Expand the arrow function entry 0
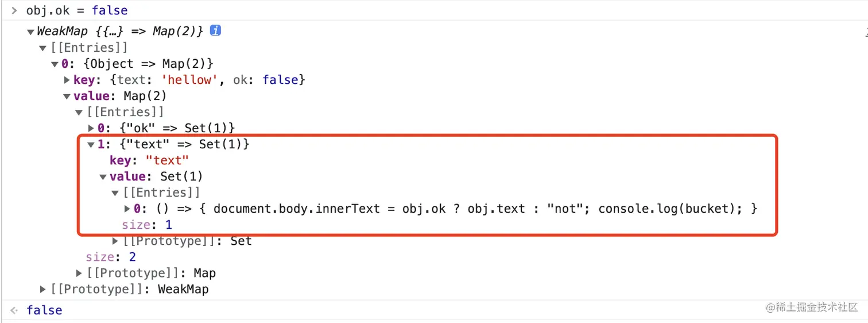This screenshot has height=323, width=868. [x=127, y=209]
